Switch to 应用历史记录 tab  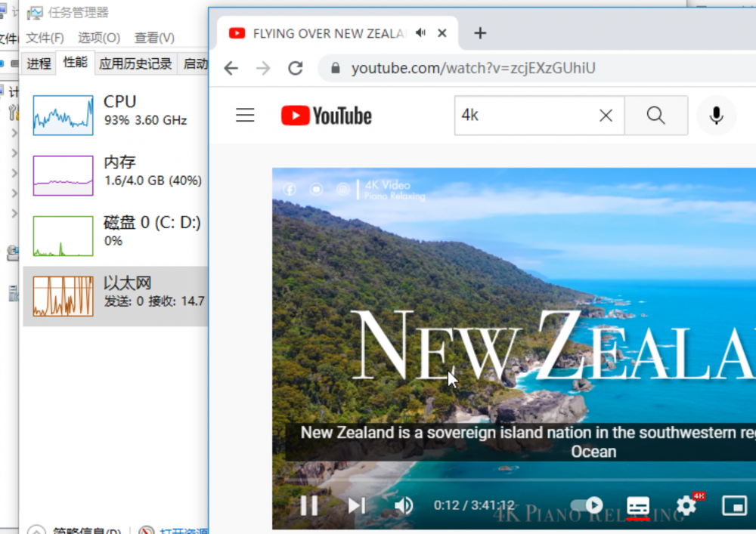[x=135, y=63]
